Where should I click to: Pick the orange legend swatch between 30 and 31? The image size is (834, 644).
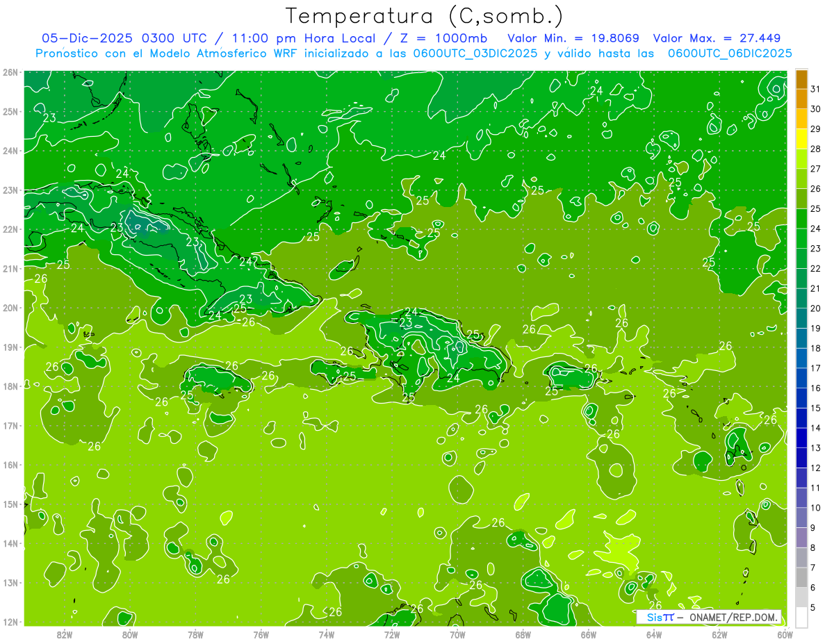pos(801,99)
